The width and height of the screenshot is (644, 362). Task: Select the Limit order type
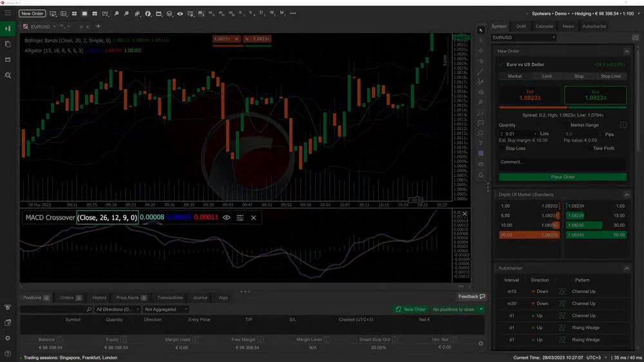pyautogui.click(x=547, y=76)
